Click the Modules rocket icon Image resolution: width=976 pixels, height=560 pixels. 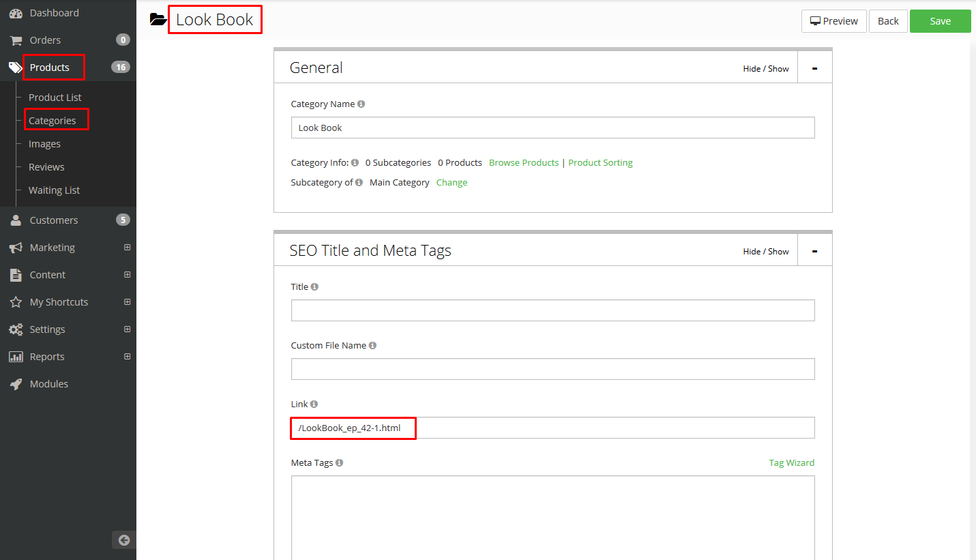coord(16,384)
